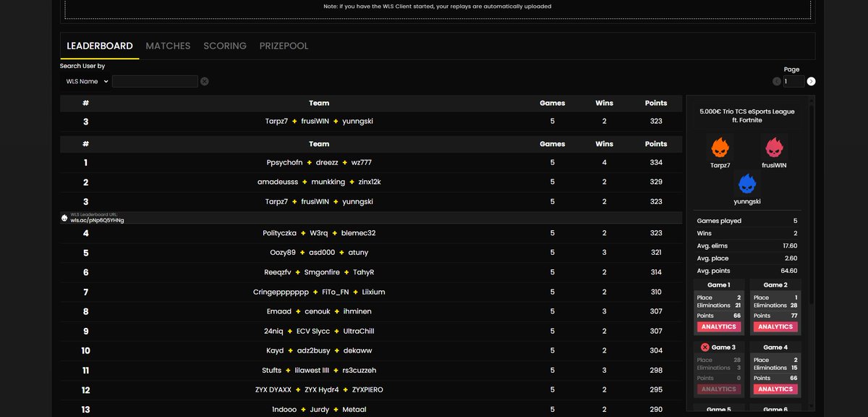Select player Stufts in rank 11 team

click(272, 370)
